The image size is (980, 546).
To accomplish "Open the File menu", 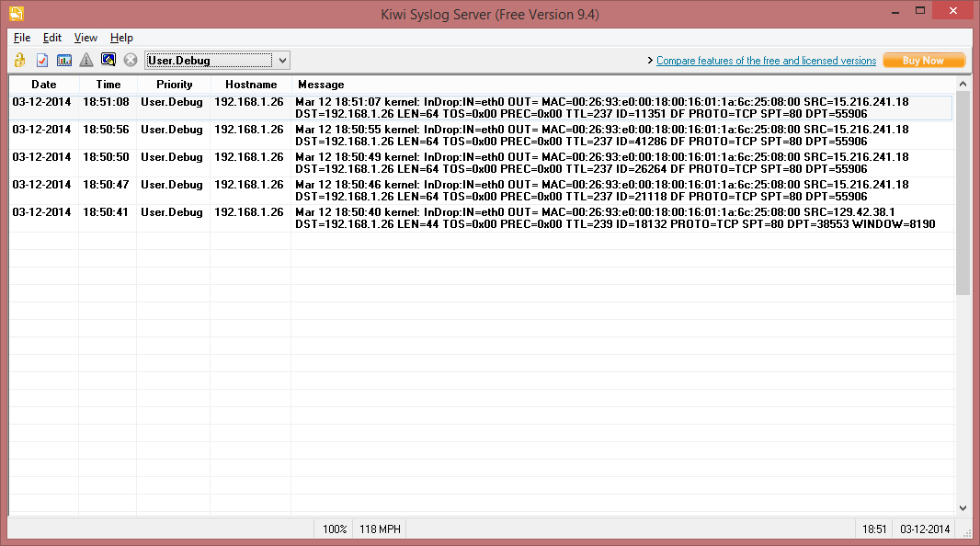I will [x=22, y=38].
